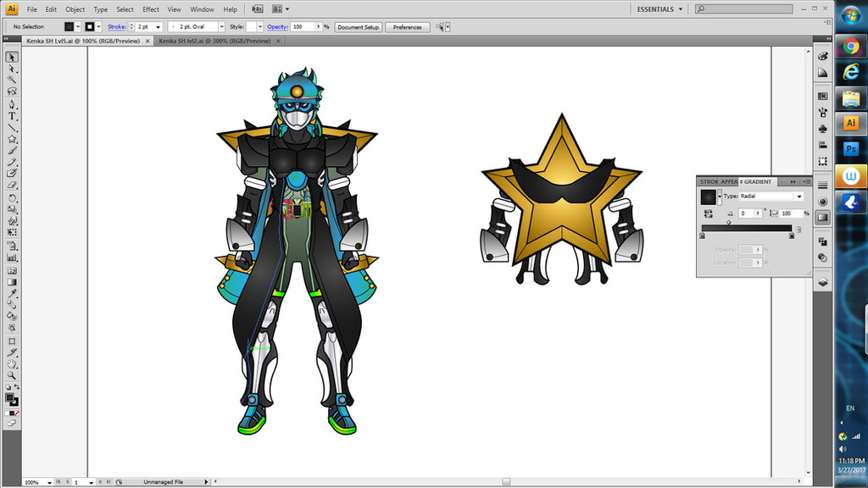
Task: Click the opacity value field
Action: (303, 26)
